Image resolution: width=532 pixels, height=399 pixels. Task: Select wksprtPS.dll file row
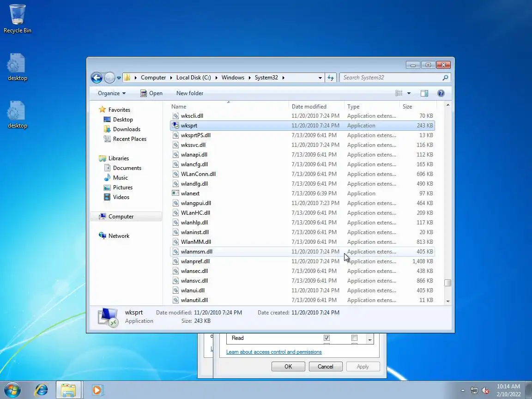tap(302, 135)
